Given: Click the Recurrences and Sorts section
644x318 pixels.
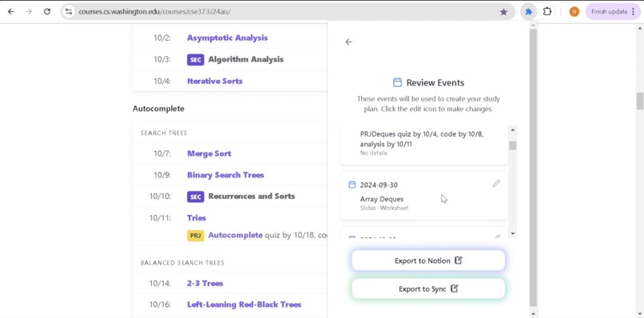Looking at the screenshot, I should click(252, 196).
